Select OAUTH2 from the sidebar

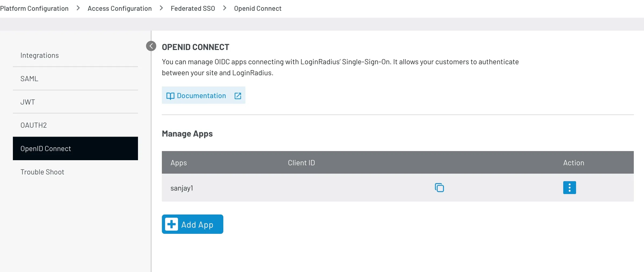pos(34,125)
